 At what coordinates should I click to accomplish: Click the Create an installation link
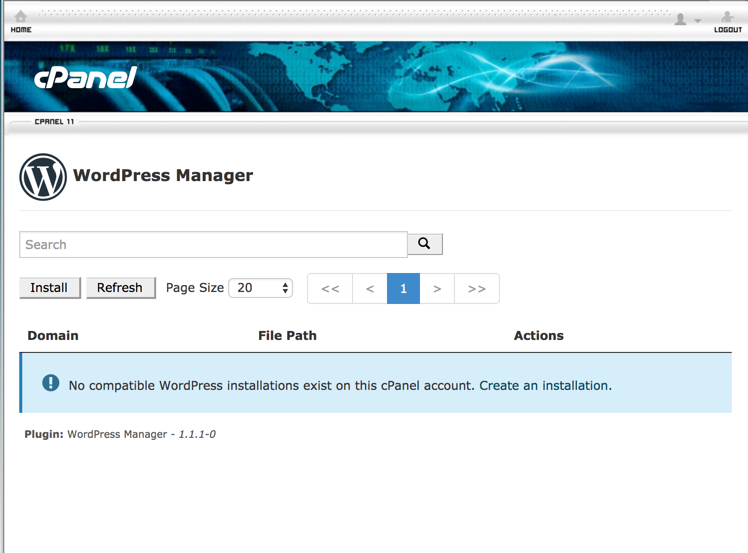coord(544,386)
